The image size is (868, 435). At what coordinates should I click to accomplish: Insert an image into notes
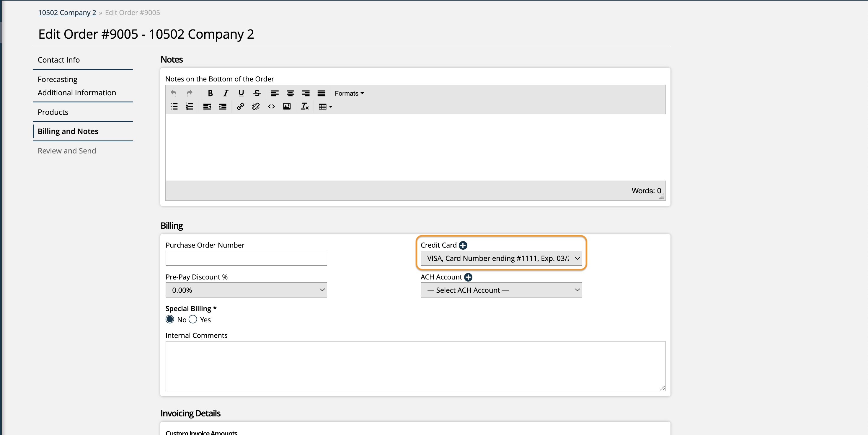[287, 107]
